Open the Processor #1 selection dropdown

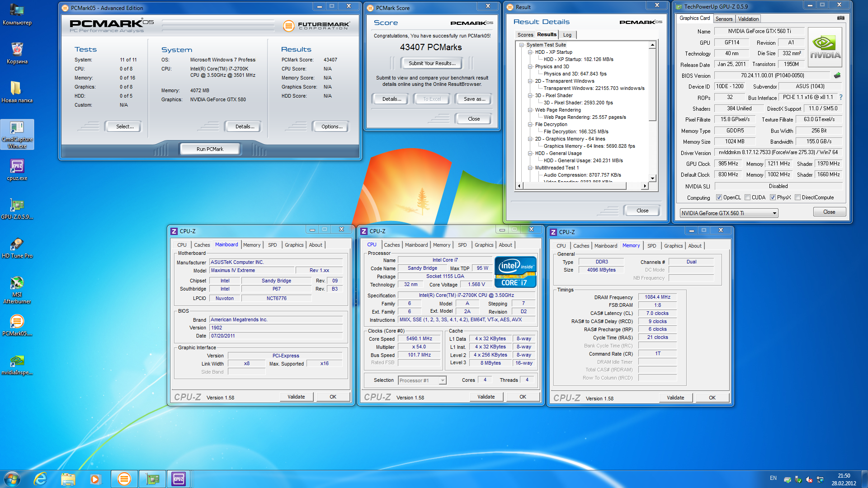pos(422,380)
